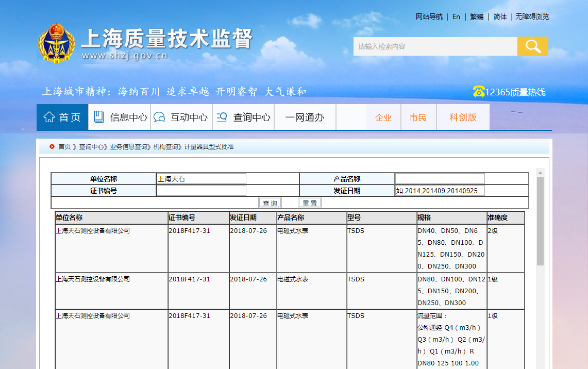Switch to the 企业 tab
This screenshot has width=588, height=369.
pyautogui.click(x=383, y=118)
